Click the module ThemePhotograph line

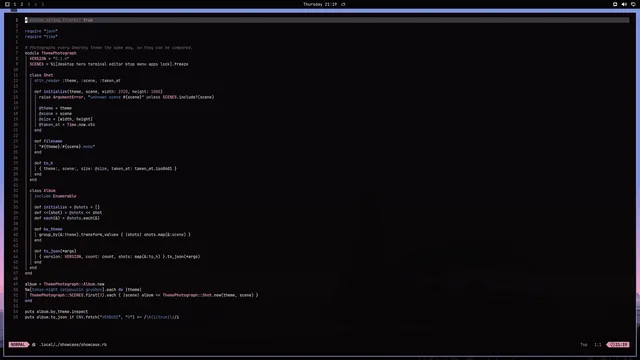pos(51,53)
